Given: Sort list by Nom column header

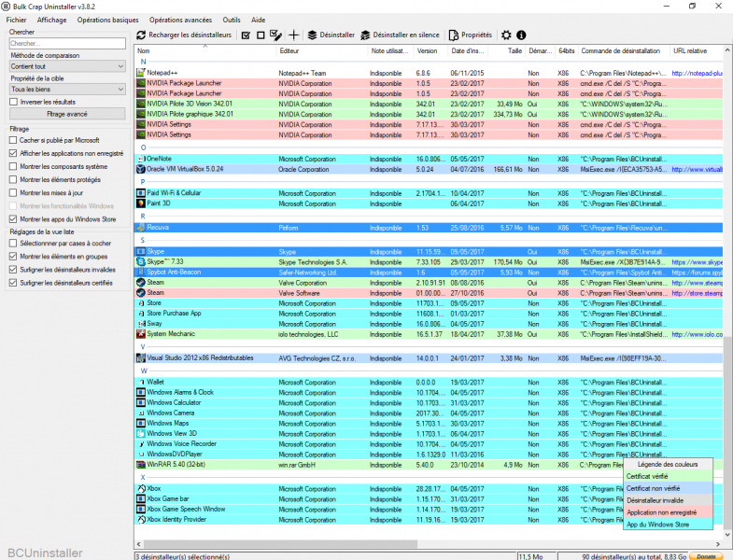Looking at the screenshot, I should (x=205, y=51).
